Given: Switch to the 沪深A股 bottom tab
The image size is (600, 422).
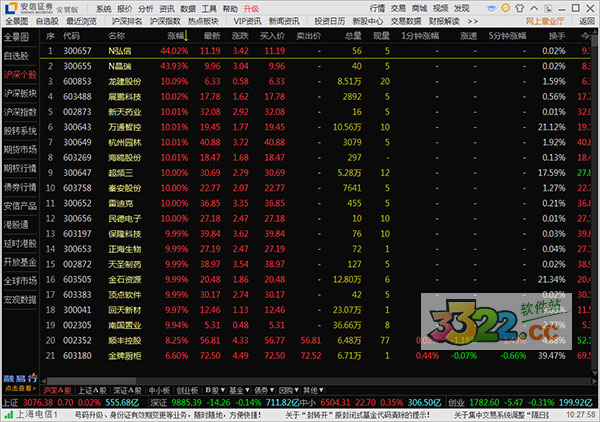Looking at the screenshot, I should pos(57,390).
